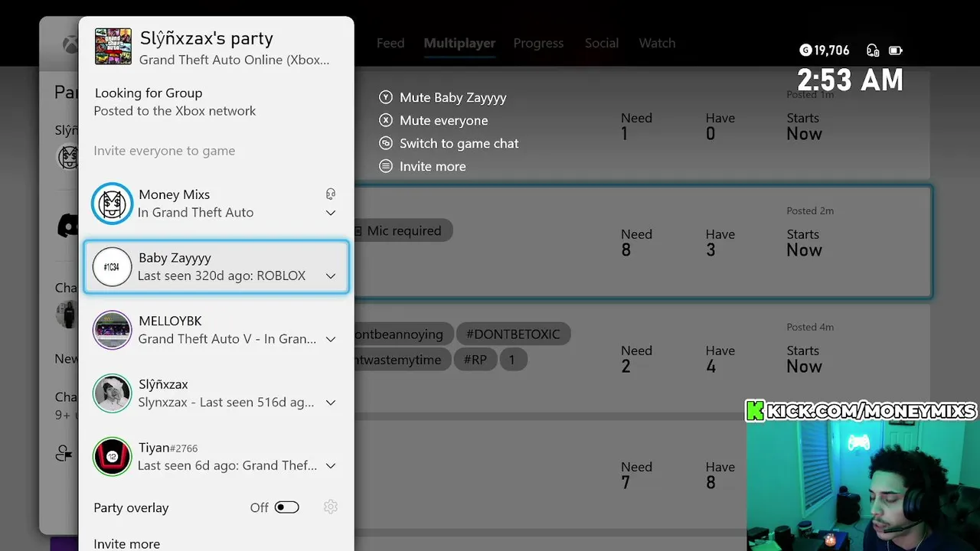The width and height of the screenshot is (980, 551).
Task: Click Slŷñxzax profile picture in member list
Action: point(112,393)
